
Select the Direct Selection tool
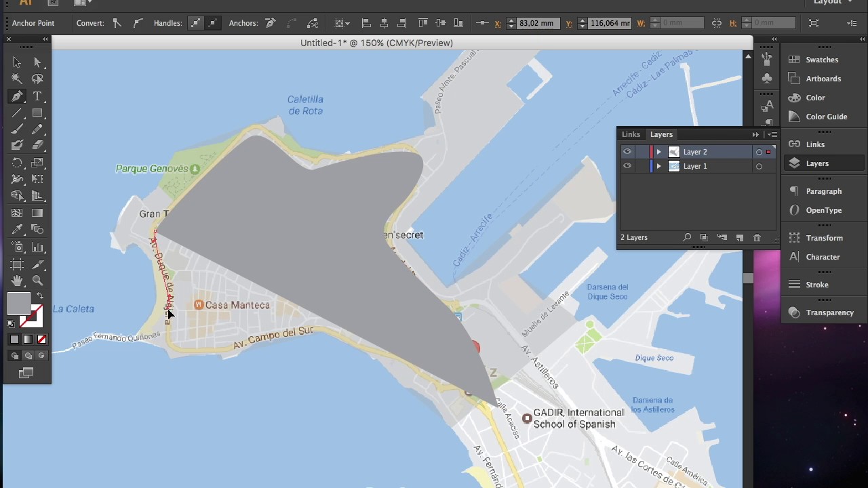coord(37,62)
